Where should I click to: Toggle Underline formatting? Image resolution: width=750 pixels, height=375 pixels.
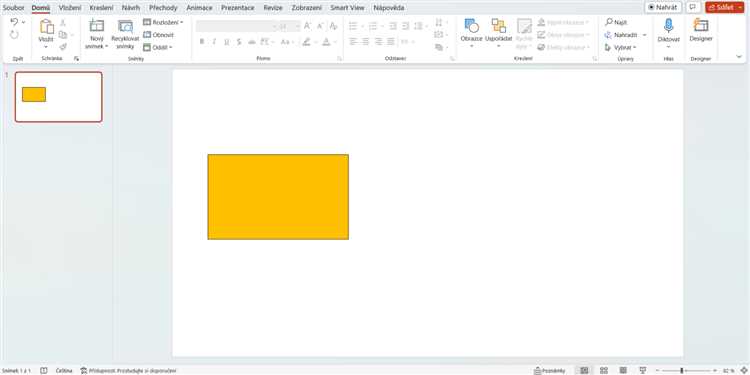pyautogui.click(x=226, y=42)
